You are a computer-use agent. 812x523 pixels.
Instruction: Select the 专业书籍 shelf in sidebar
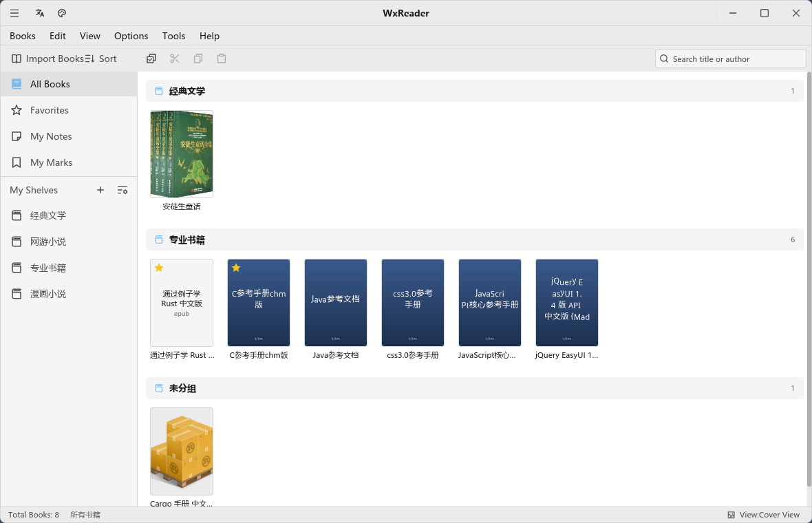(x=69, y=268)
